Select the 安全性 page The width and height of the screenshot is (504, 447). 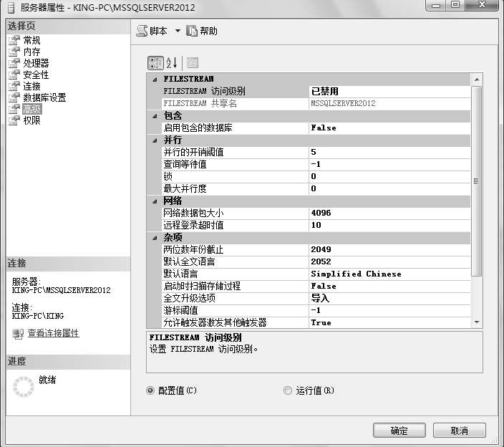(36, 74)
